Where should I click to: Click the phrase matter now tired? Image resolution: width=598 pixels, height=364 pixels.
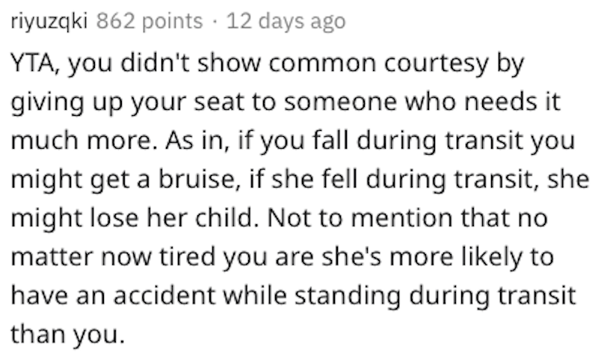click(114, 257)
